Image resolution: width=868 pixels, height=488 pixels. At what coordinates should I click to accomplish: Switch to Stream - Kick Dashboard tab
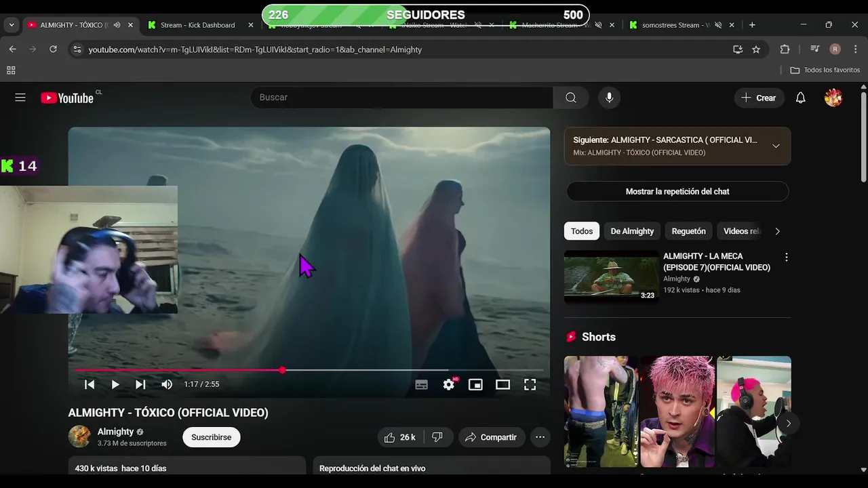tap(197, 25)
